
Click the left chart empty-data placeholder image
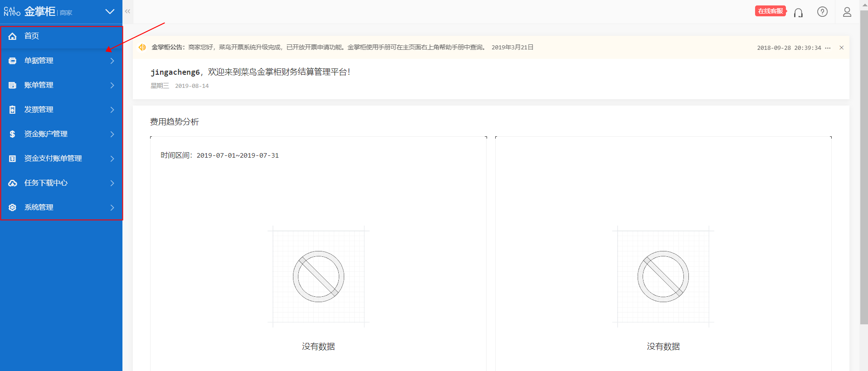[x=318, y=276]
